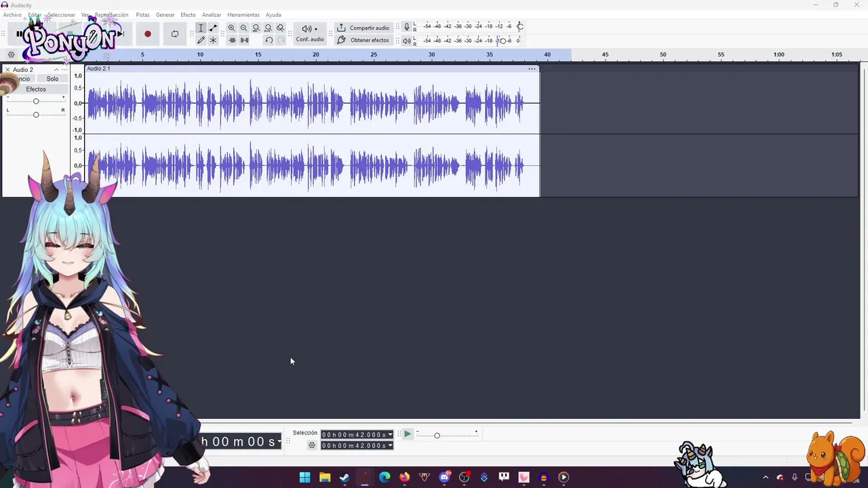The height and width of the screenshot is (488, 868).
Task: Zoom in on the waveform
Action: point(232,28)
